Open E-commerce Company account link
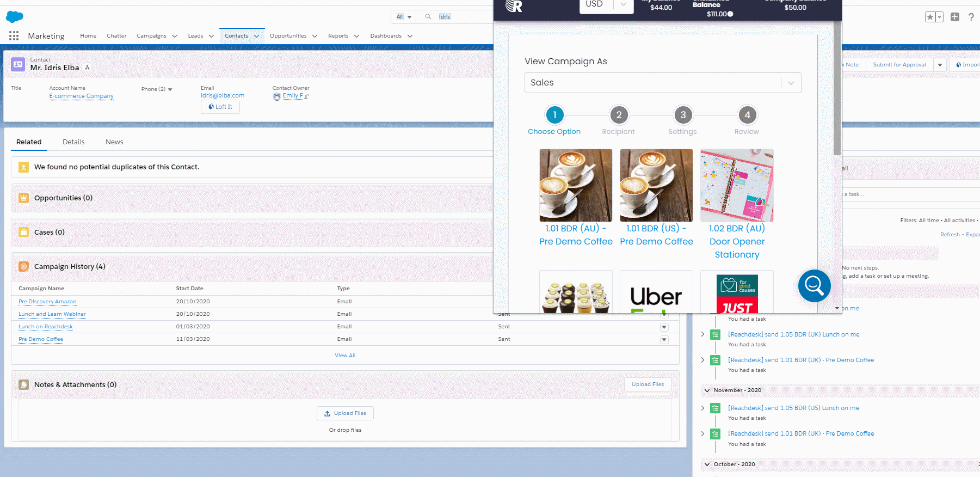The height and width of the screenshot is (477, 980). pyautogui.click(x=81, y=96)
